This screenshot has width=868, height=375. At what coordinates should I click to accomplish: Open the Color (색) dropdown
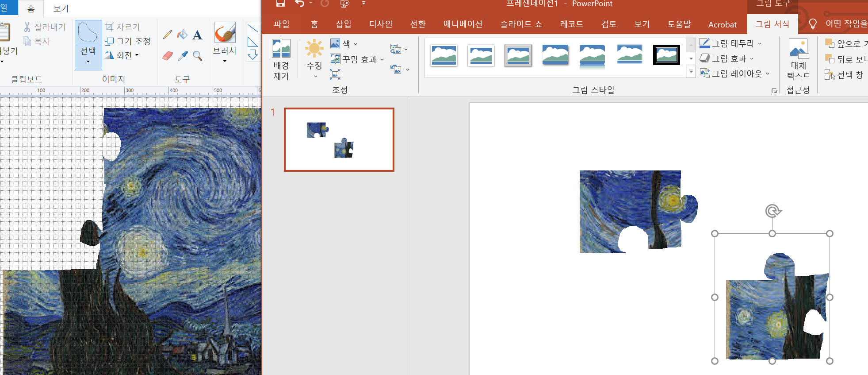(x=344, y=43)
